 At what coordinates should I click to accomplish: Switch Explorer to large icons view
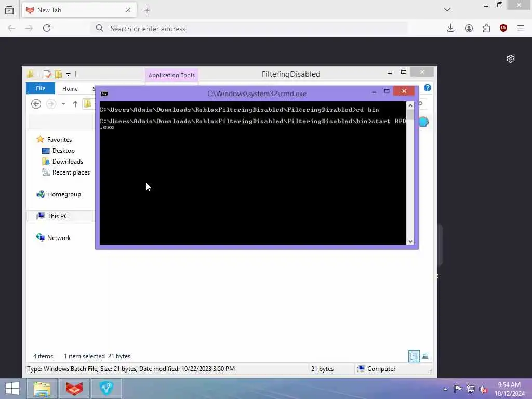(x=425, y=356)
